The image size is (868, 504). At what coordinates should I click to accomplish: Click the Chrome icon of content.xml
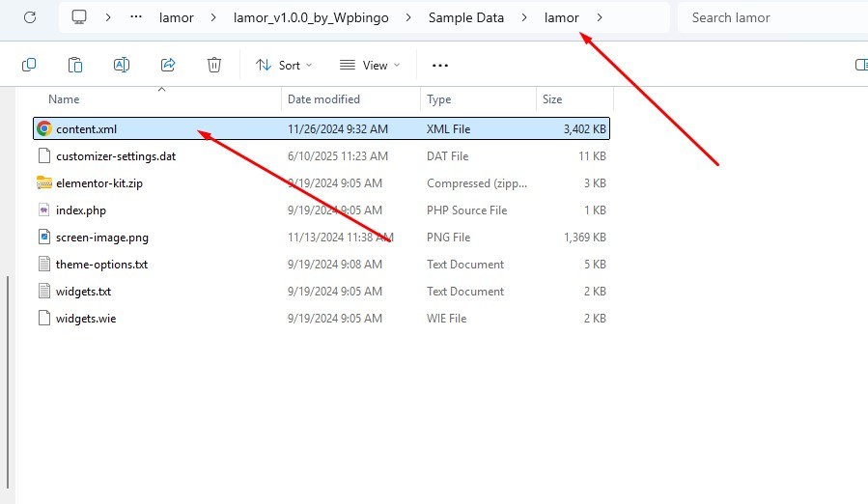(x=44, y=129)
